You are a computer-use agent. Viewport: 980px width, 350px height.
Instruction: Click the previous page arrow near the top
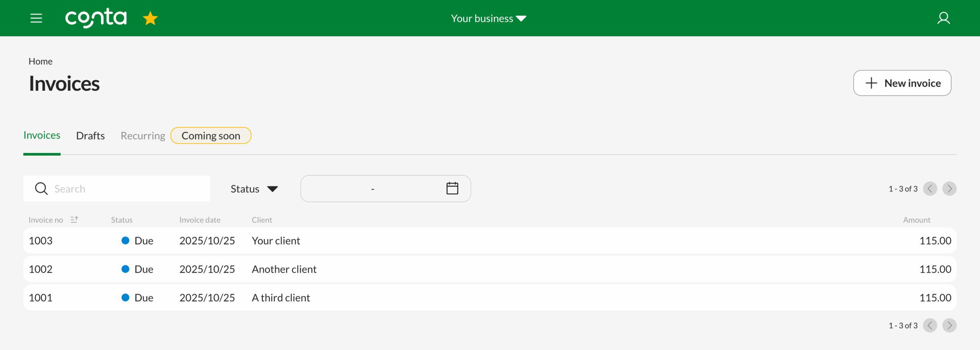click(930, 188)
